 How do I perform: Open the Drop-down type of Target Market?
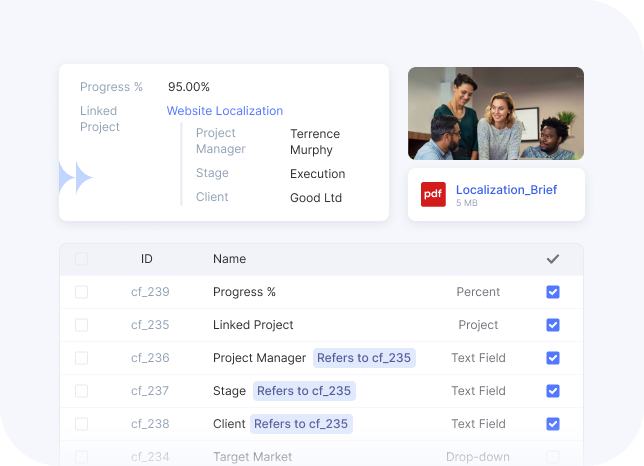pyautogui.click(x=478, y=457)
